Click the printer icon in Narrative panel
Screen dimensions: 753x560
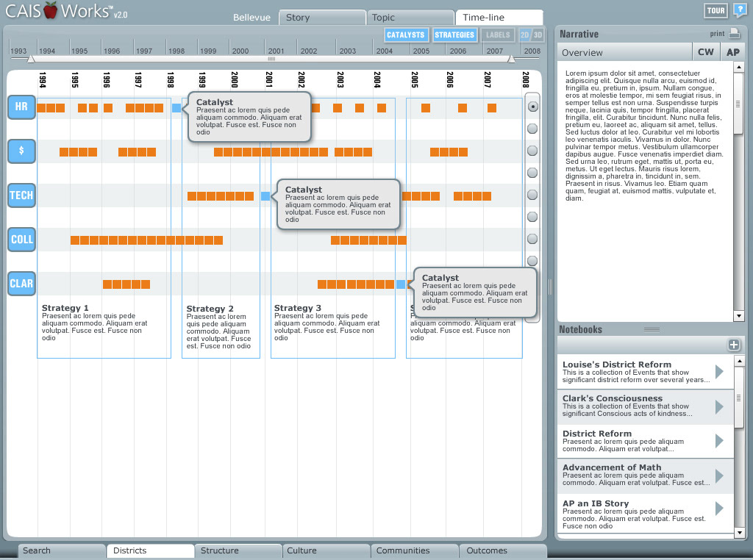point(735,34)
